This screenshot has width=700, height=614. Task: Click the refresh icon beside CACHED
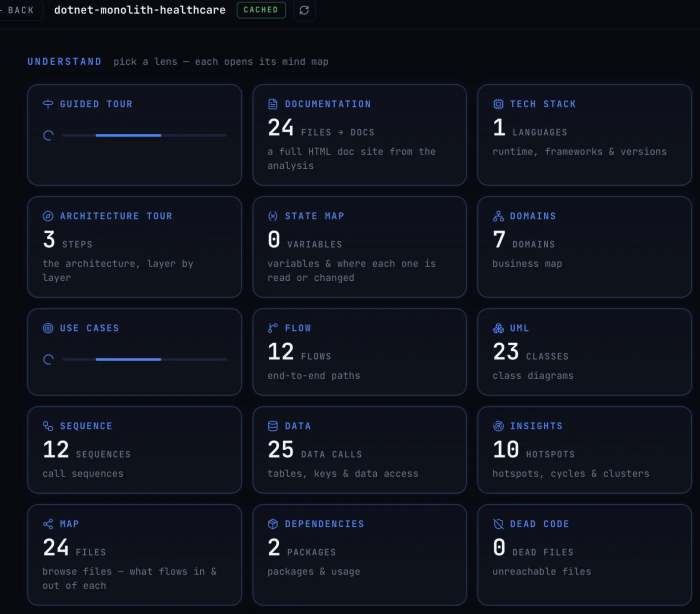(304, 10)
